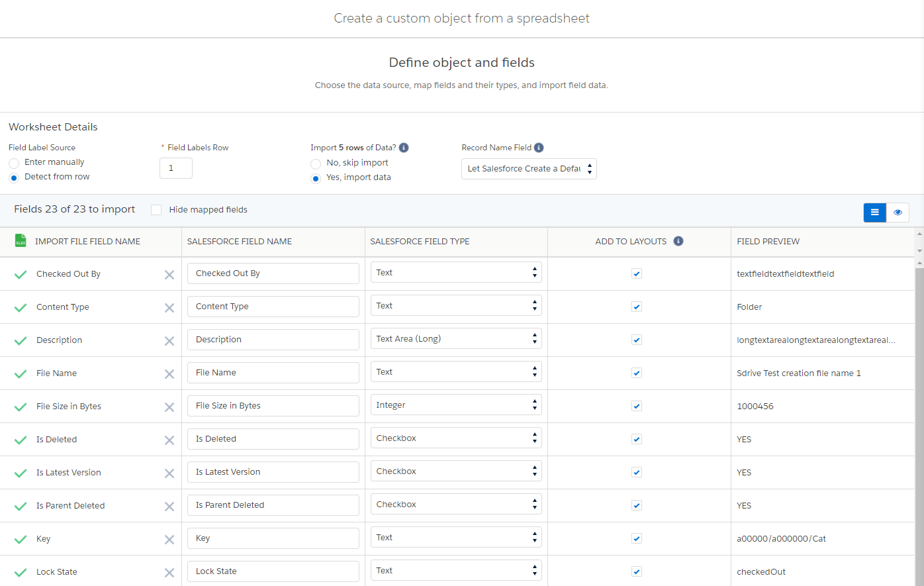Switch to eye preview view
The height and width of the screenshot is (586, 924).
click(x=898, y=213)
